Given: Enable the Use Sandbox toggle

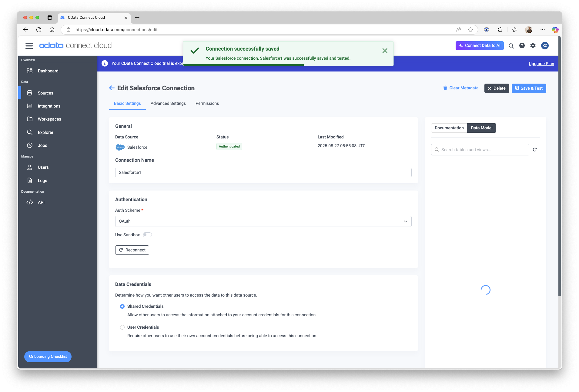Looking at the screenshot, I should coord(147,235).
